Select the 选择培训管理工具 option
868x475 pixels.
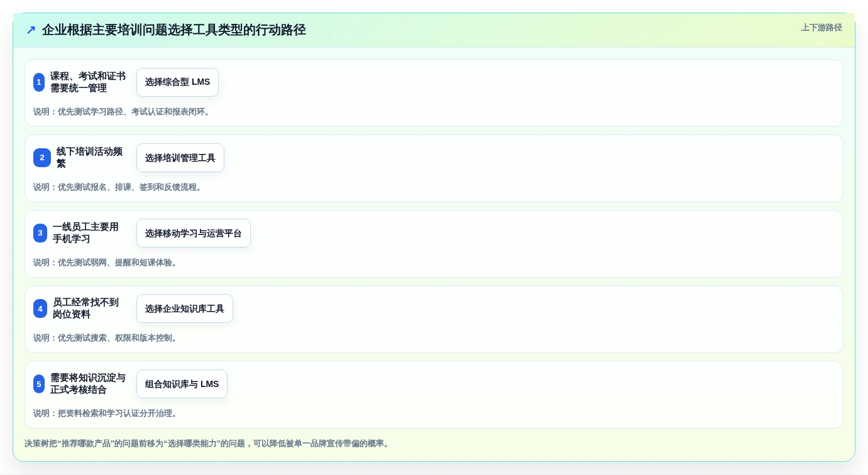click(x=180, y=158)
